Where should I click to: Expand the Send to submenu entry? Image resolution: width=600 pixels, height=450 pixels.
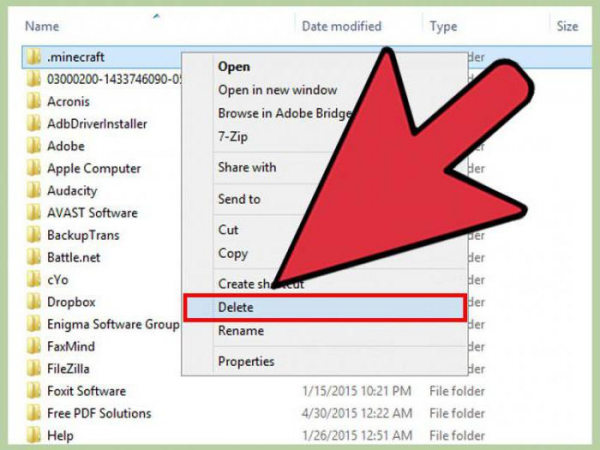coord(325,199)
